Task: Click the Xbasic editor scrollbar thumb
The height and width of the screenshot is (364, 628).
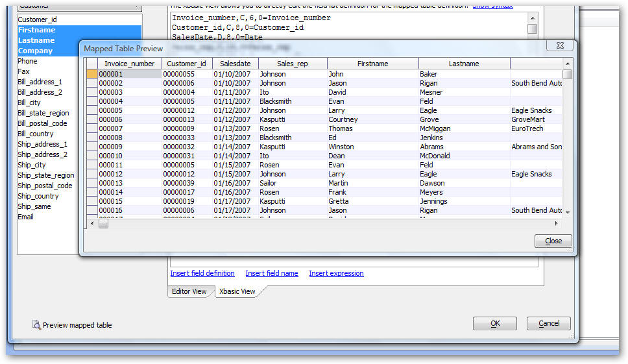Action: coord(532,29)
